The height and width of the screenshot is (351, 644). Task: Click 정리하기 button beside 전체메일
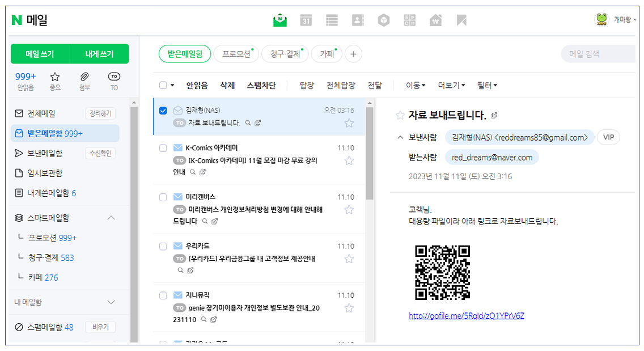pyautogui.click(x=100, y=113)
